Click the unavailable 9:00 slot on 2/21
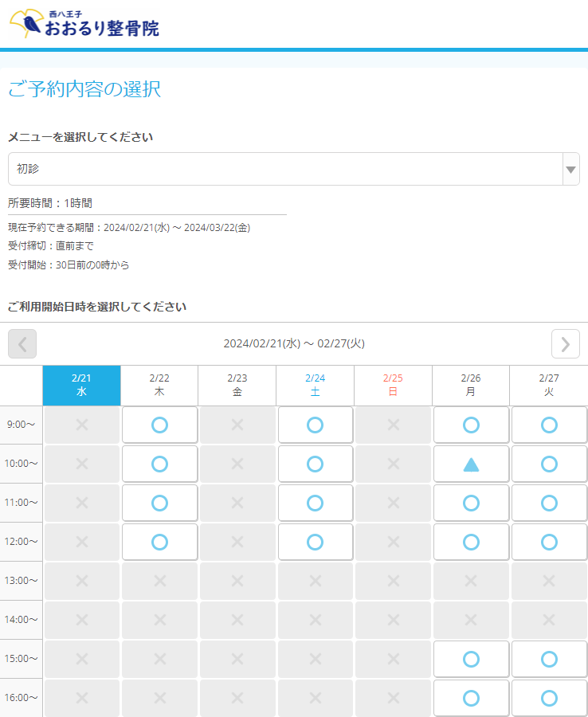The width and height of the screenshot is (588, 717). (81, 425)
